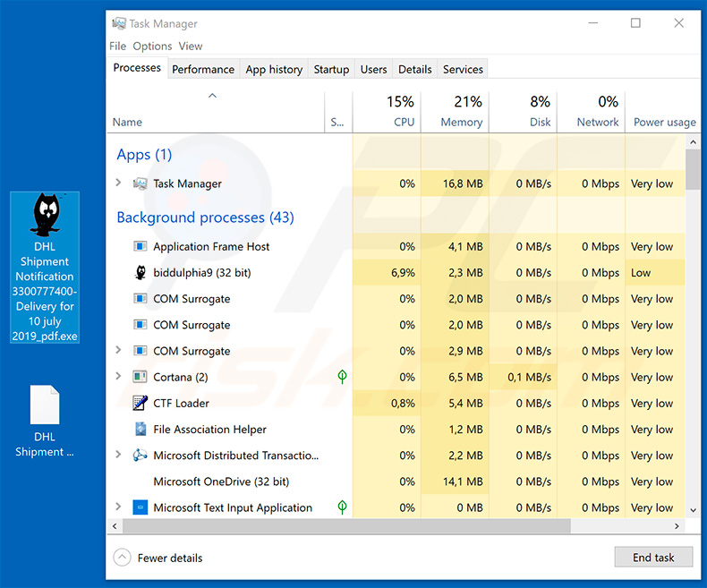Image resolution: width=707 pixels, height=588 pixels.
Task: Click the Microsoft Distributed Transaction icon
Action: click(x=140, y=456)
